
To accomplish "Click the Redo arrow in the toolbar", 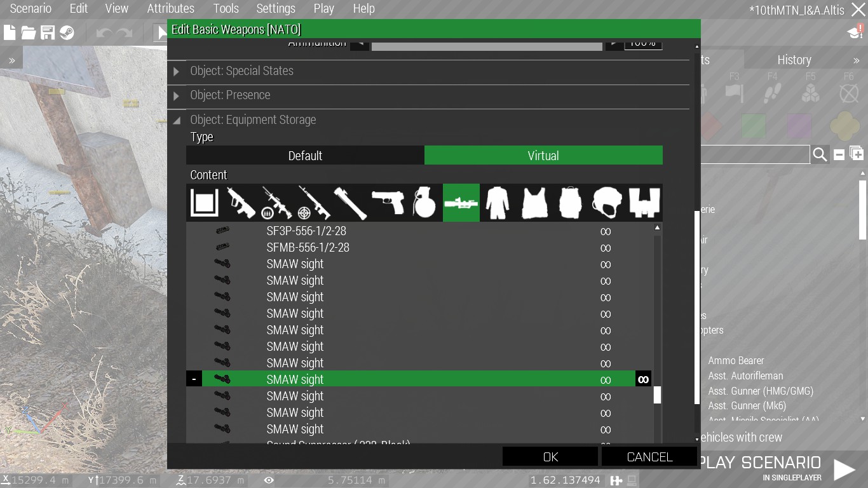I will click(124, 32).
